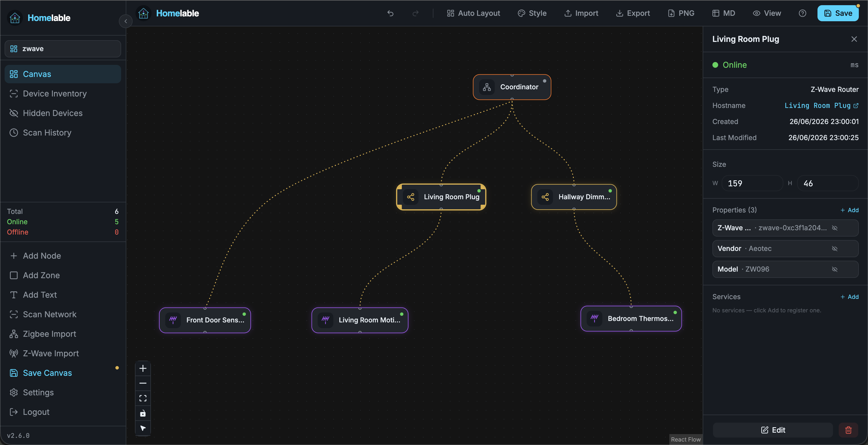
Task: Click the Coordinator node's network icon
Action: [x=487, y=87]
